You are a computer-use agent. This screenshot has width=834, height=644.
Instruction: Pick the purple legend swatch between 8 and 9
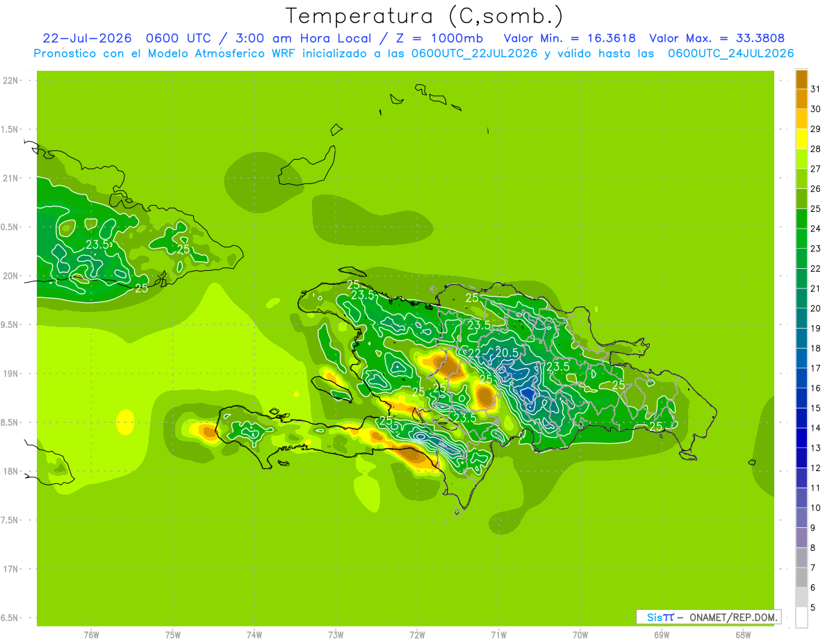coord(801,538)
